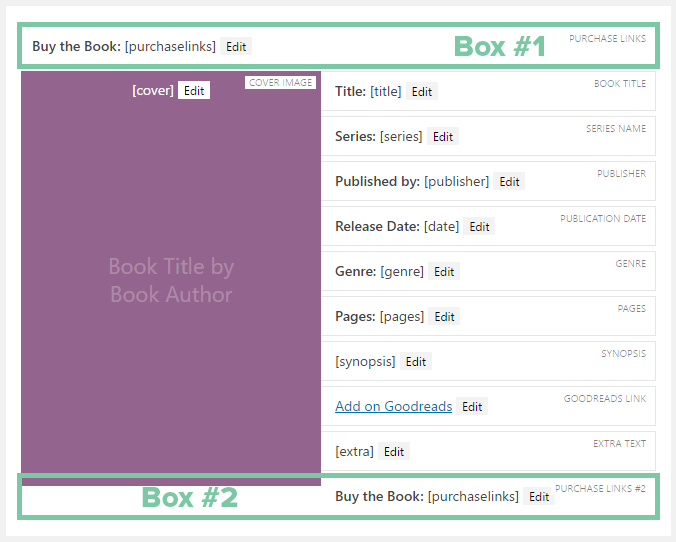Select the purple cover image placeholder
Image resolution: width=676 pixels, height=542 pixels.
click(171, 279)
